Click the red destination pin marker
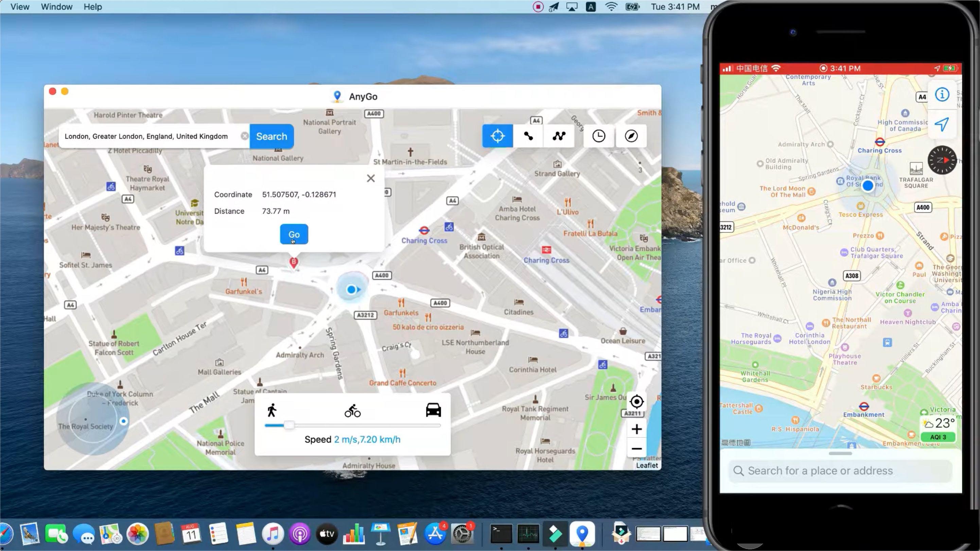980x551 pixels. click(293, 262)
